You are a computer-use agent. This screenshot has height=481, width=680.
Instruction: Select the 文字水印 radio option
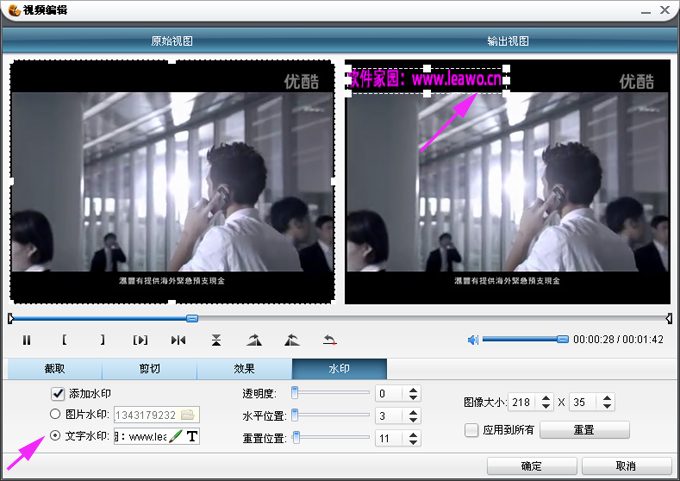(55, 435)
